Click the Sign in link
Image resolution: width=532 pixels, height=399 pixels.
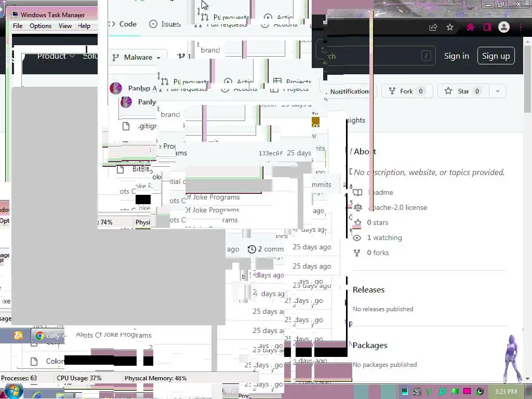(456, 56)
